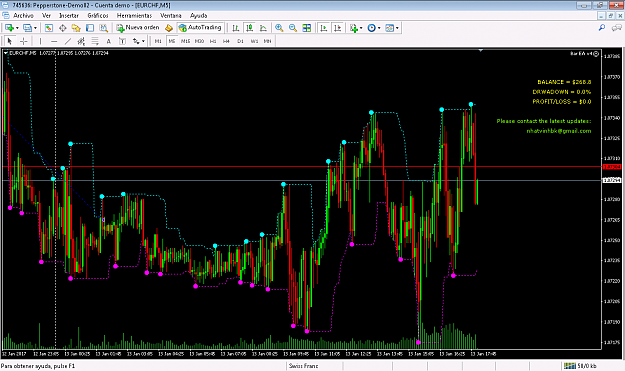Image resolution: width=625 pixels, height=371 pixels.
Task: Pick the vertical line drawing tool
Action: point(40,41)
